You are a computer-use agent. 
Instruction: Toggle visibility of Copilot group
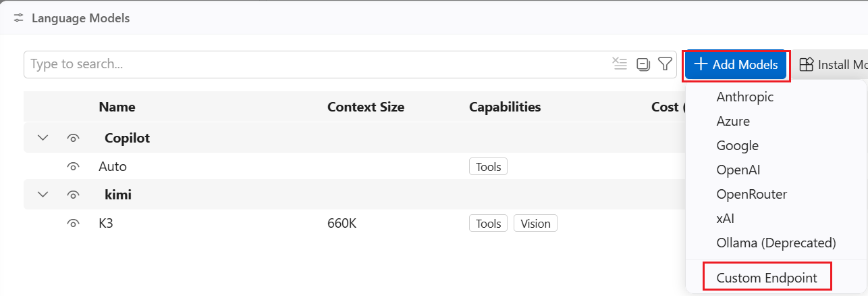click(x=74, y=138)
